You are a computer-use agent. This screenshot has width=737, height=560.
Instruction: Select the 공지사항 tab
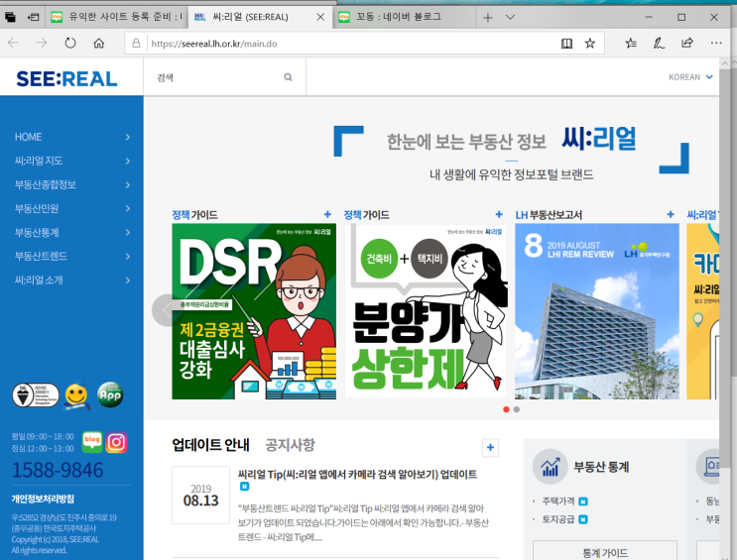click(290, 445)
